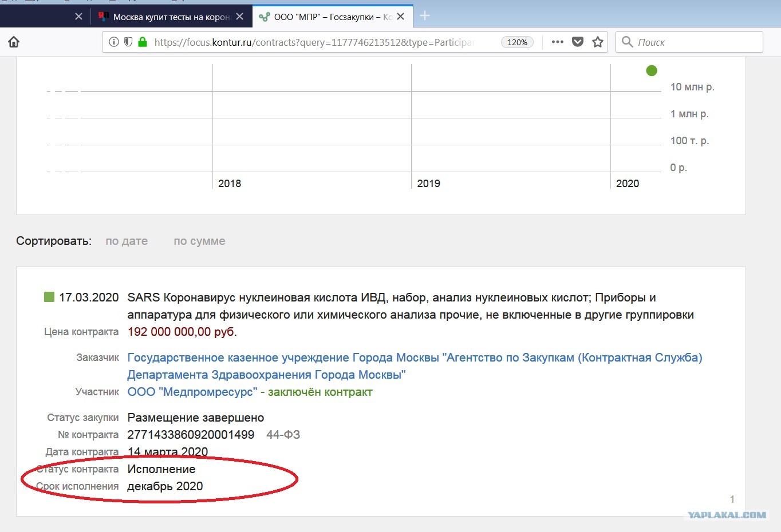Sort contracts по дате
Image resolution: width=781 pixels, height=532 pixels.
pyautogui.click(x=127, y=241)
